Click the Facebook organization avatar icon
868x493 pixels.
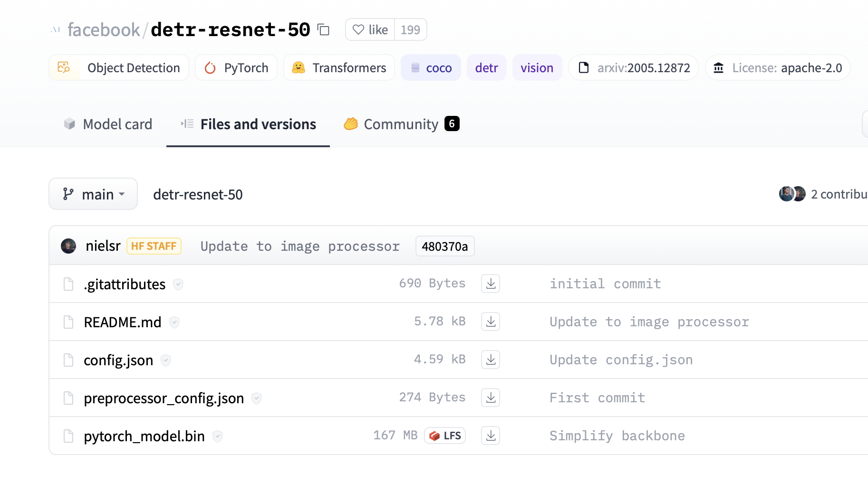pyautogui.click(x=56, y=29)
